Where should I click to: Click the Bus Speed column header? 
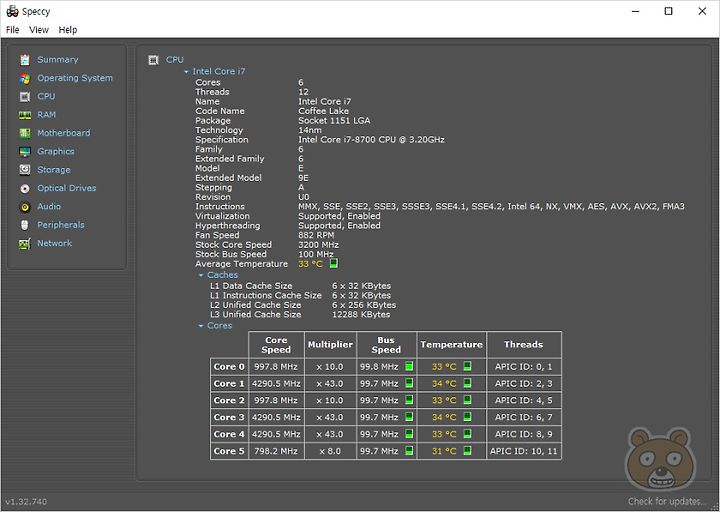coord(386,345)
